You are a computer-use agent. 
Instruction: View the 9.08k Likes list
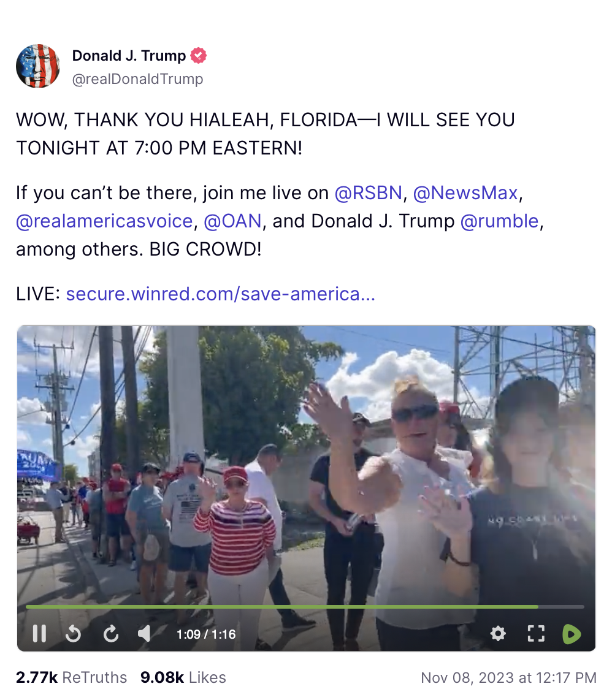pyautogui.click(x=183, y=677)
